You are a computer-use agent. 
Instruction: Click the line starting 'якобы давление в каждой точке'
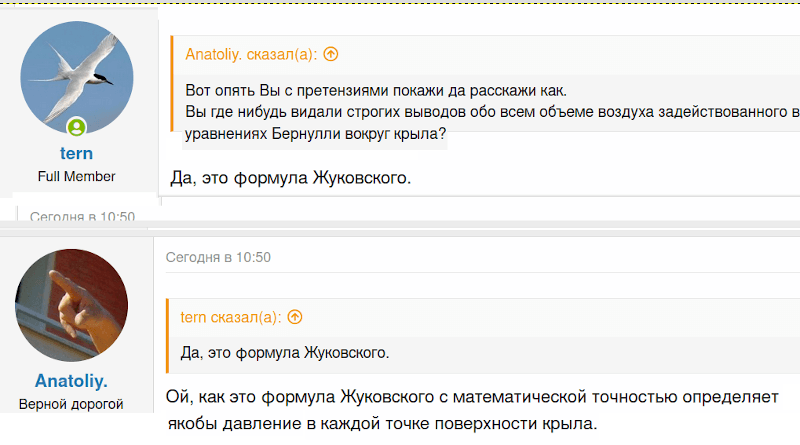382,424
